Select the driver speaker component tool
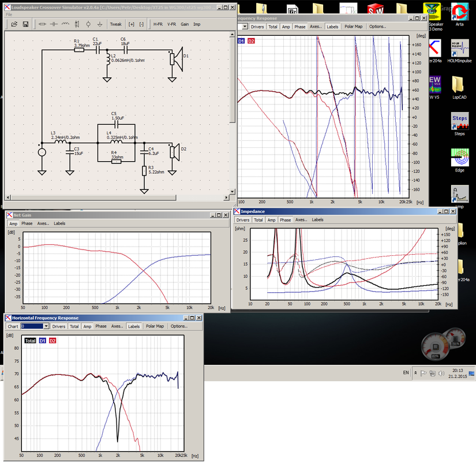 (77, 24)
